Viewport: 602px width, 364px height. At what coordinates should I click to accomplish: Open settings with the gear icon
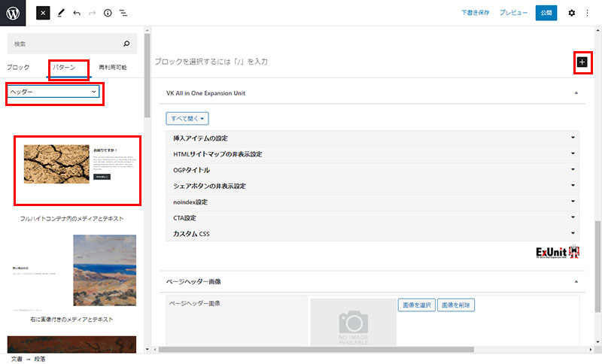(572, 14)
